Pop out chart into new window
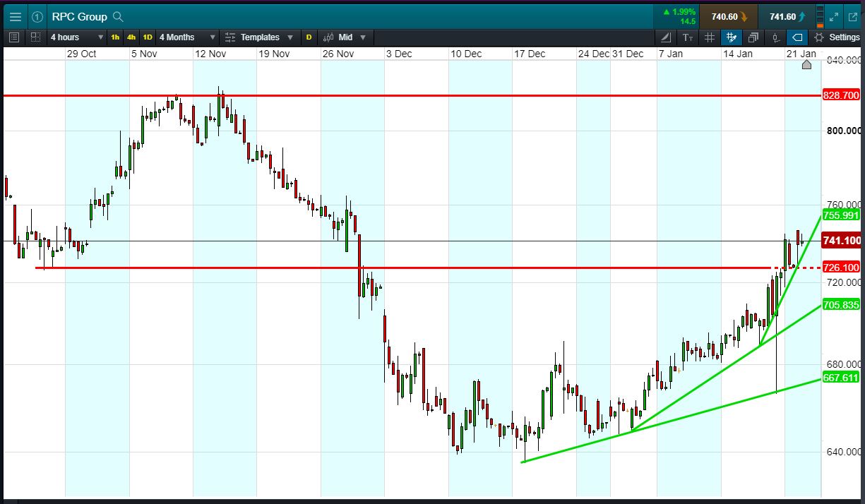865x504 pixels. (853, 16)
